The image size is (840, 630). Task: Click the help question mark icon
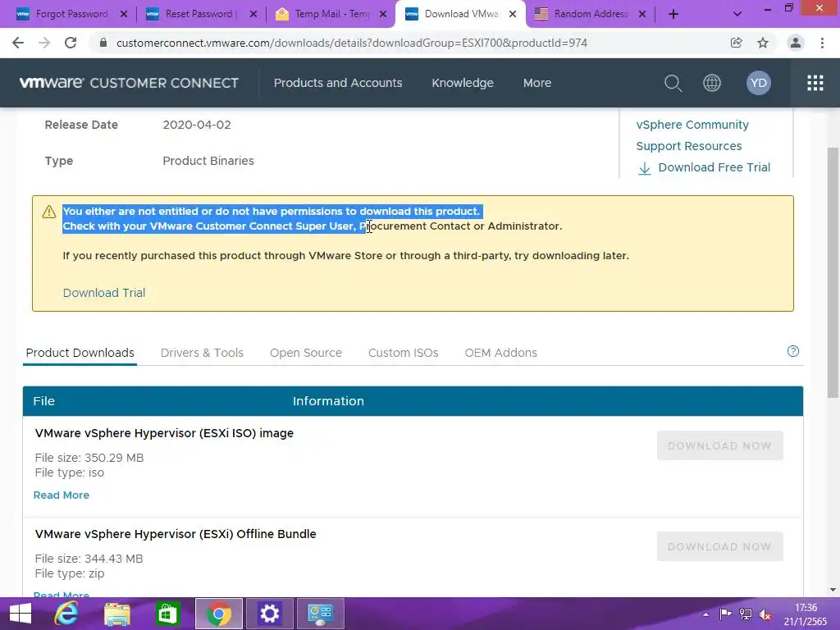(x=793, y=351)
